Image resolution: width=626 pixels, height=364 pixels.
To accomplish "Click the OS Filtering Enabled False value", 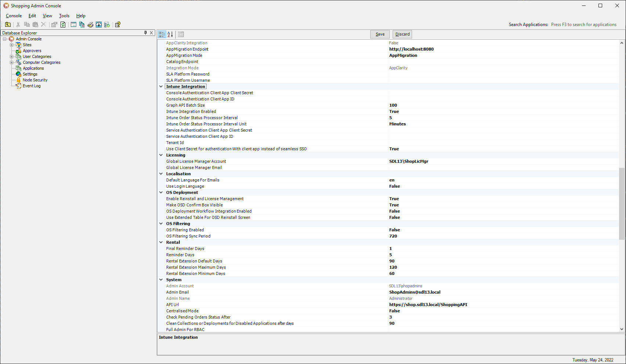I will (394, 230).
